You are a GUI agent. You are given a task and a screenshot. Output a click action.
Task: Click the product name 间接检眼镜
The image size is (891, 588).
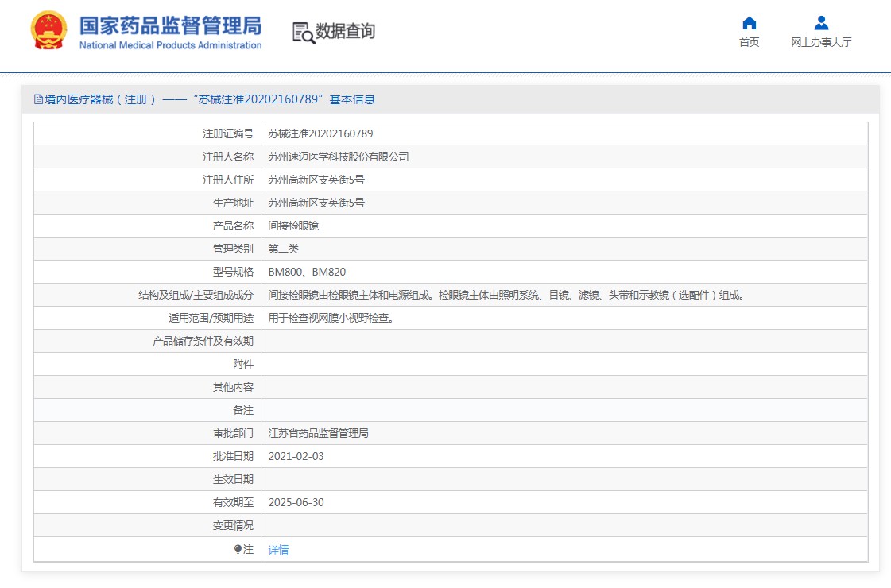(x=293, y=226)
